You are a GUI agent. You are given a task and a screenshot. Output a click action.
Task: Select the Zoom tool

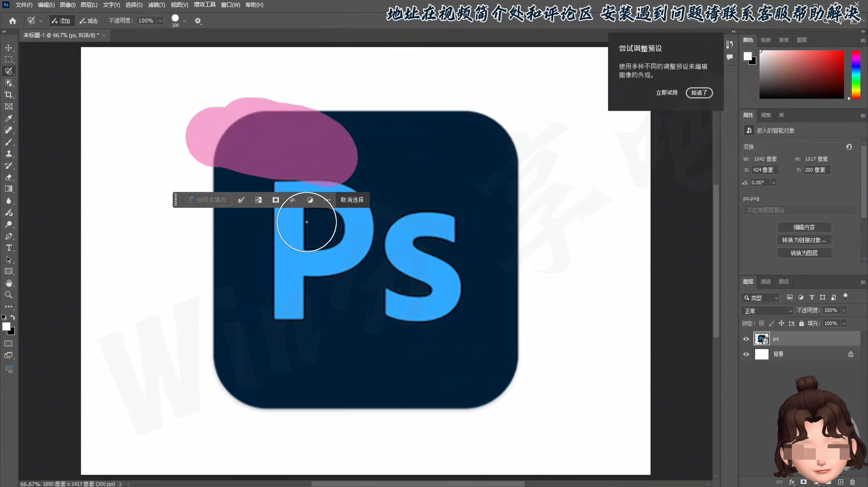(x=8, y=295)
